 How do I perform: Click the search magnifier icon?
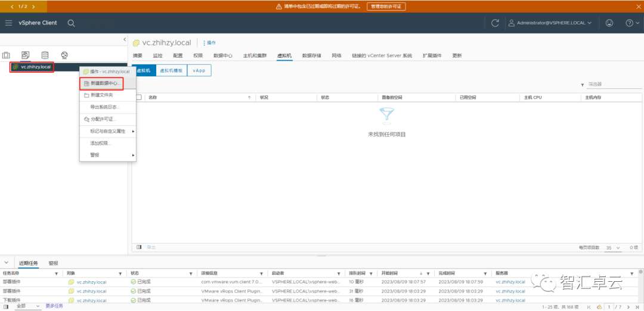pos(72,23)
